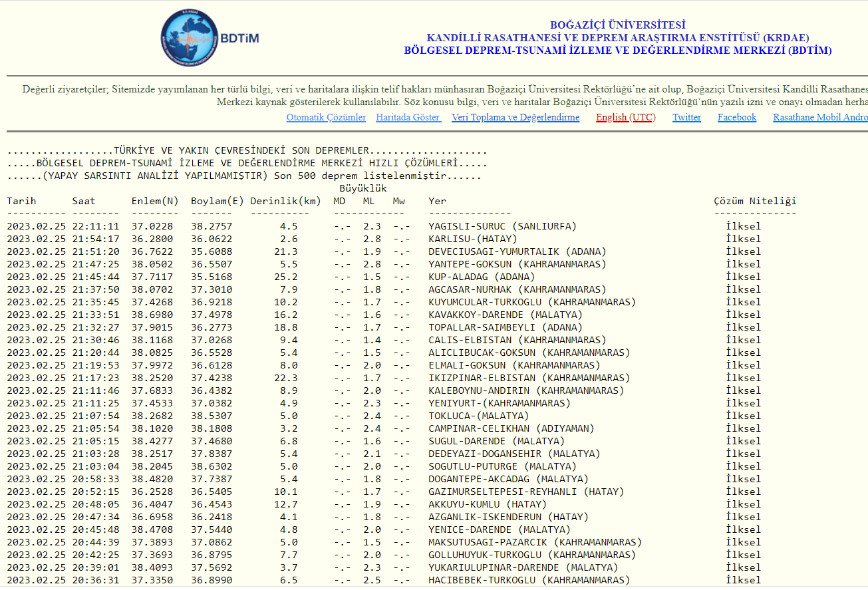Select YENIYURT-(KAHRAMANMARAS) location text

[500, 403]
